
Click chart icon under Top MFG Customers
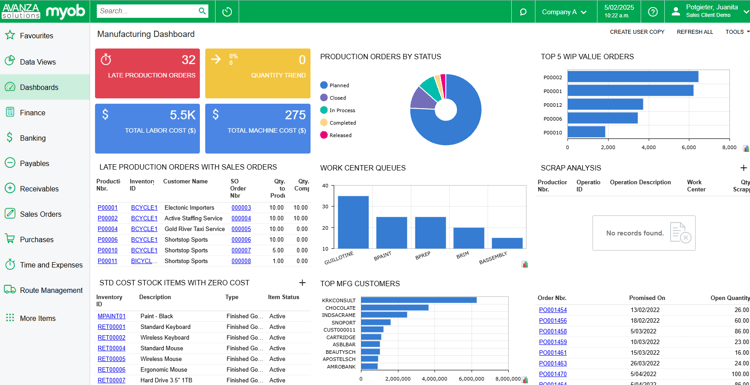525,380
